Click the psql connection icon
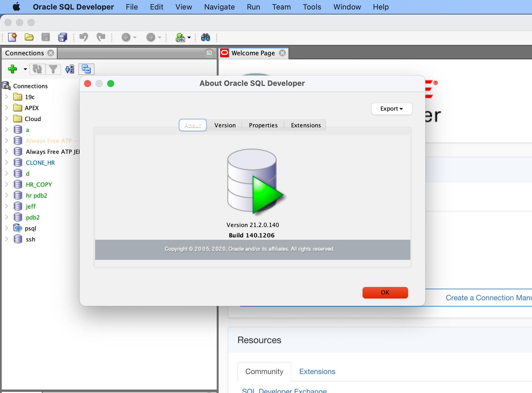 [18, 228]
